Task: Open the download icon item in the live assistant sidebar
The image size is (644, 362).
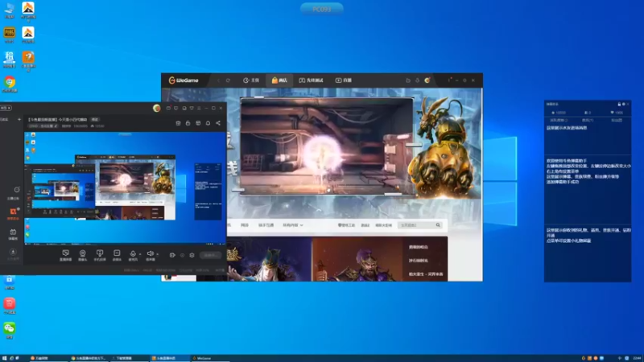Action: pos(13,254)
